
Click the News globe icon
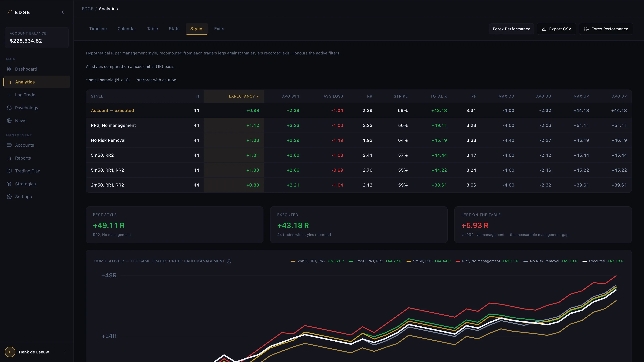[x=9, y=121]
